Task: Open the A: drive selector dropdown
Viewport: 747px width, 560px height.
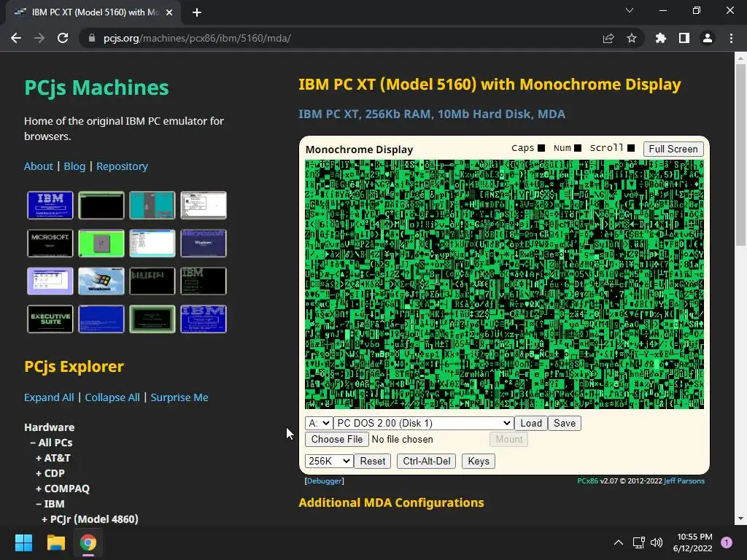Action: [319, 424]
